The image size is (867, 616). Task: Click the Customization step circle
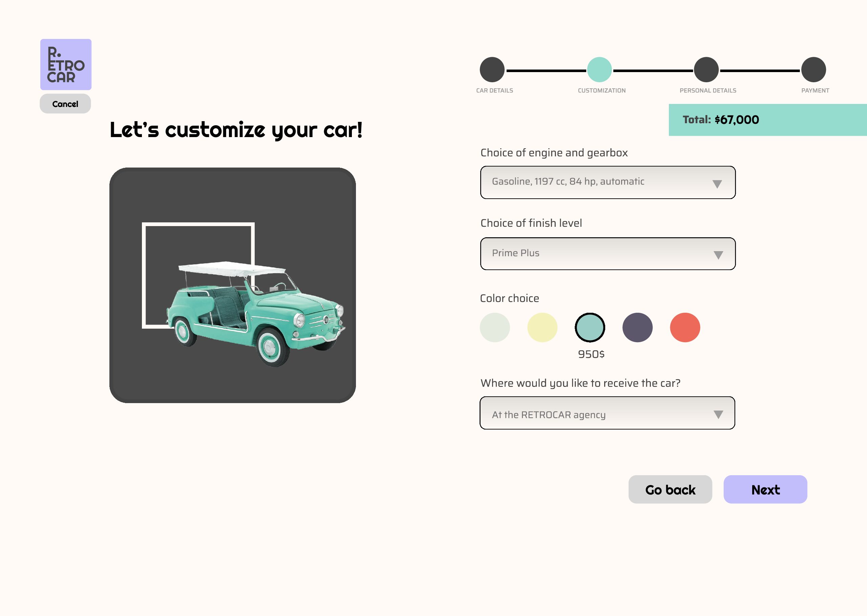click(x=599, y=70)
